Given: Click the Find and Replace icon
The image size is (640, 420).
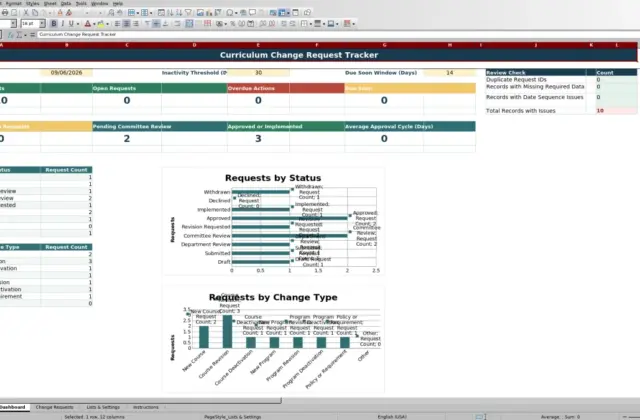Looking at the screenshot, I should [111, 13].
